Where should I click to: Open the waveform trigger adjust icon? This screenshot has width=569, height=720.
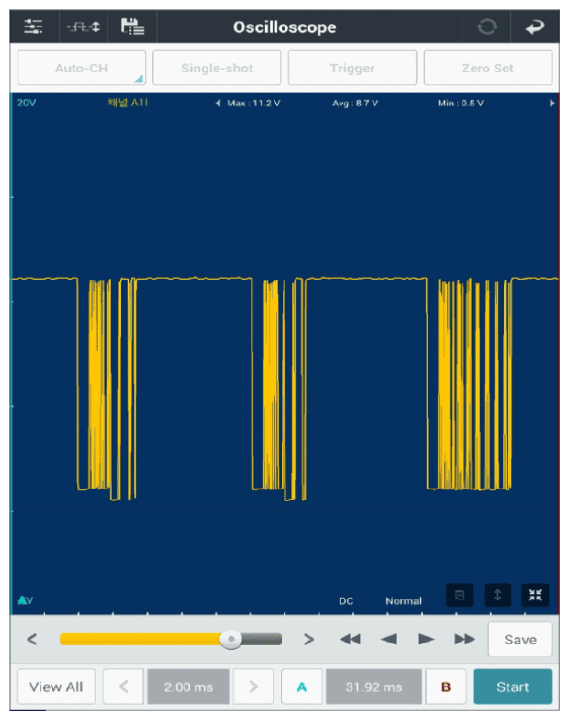[83, 27]
